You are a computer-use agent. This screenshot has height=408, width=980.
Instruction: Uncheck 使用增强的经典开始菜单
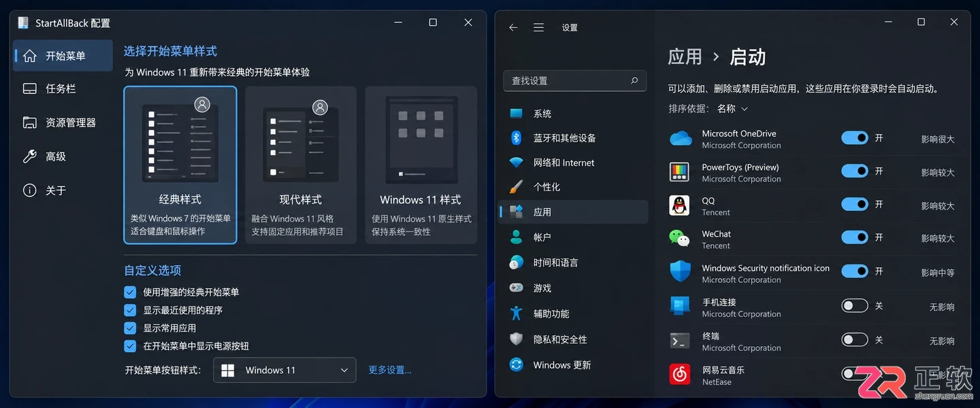130,292
